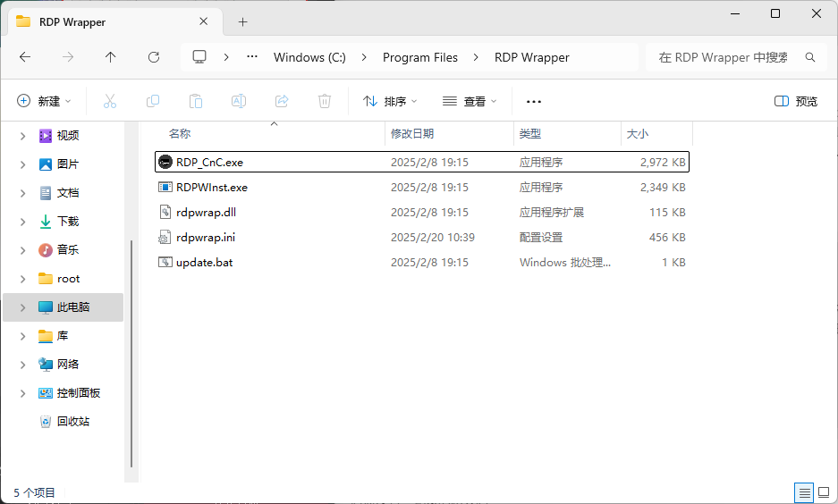Select the update.bat file icon
838x504 pixels.
pos(165,262)
